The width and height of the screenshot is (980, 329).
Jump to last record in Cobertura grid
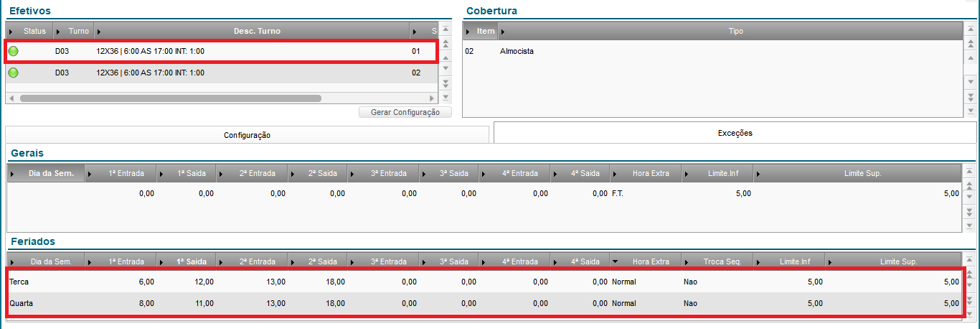point(971,111)
